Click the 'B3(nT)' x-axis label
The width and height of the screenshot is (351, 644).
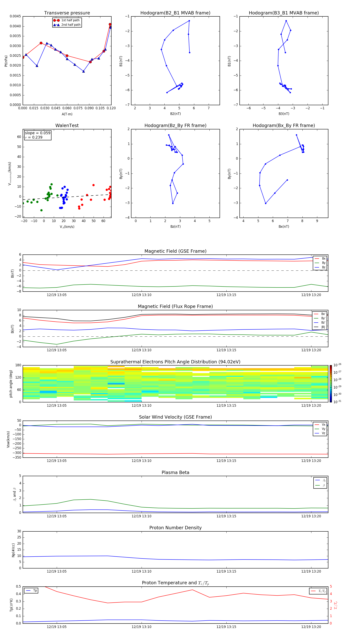tap(284, 114)
